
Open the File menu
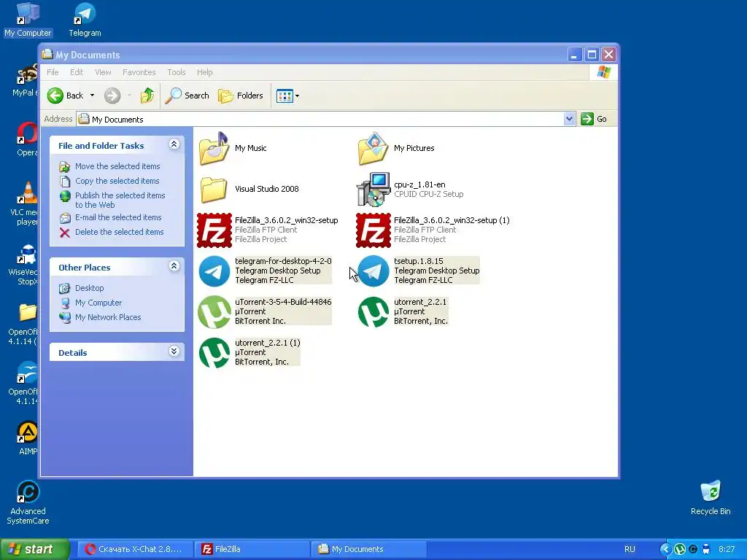pyautogui.click(x=53, y=72)
